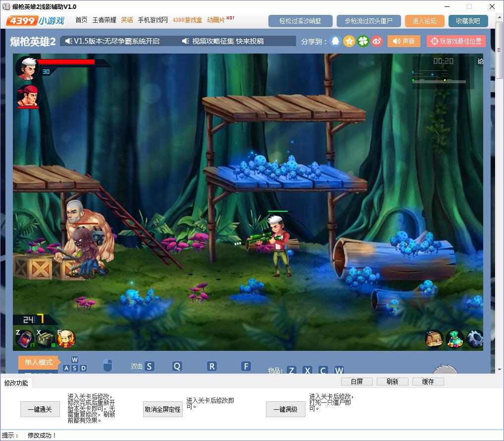Click the red bandana ally portrait

[x=28, y=96]
